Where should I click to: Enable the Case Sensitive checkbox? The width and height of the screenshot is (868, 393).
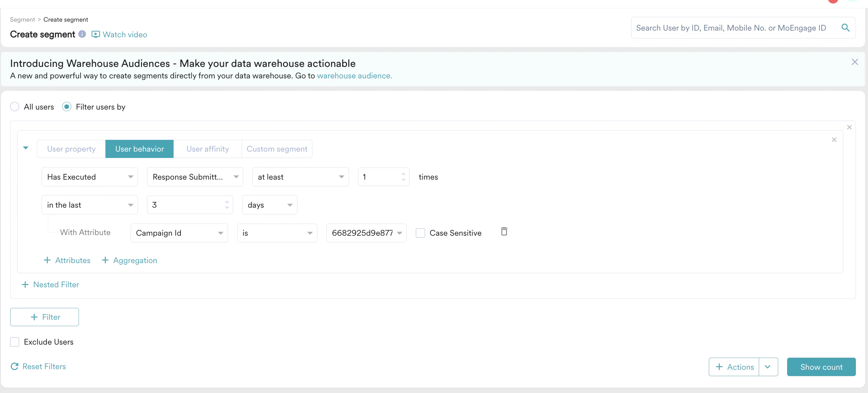point(420,233)
